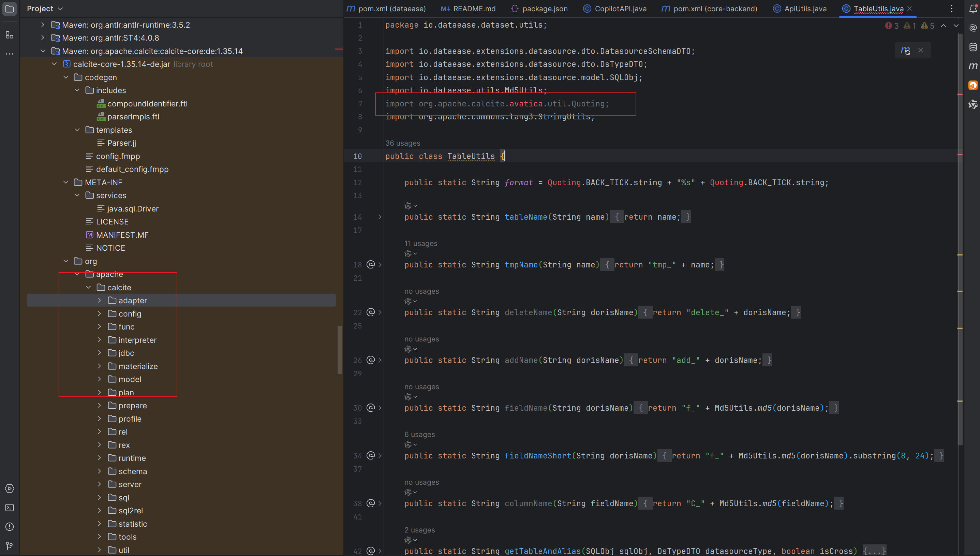Collapse the META-INF folder
Viewport: 980px width, 556px height.
pyautogui.click(x=66, y=182)
